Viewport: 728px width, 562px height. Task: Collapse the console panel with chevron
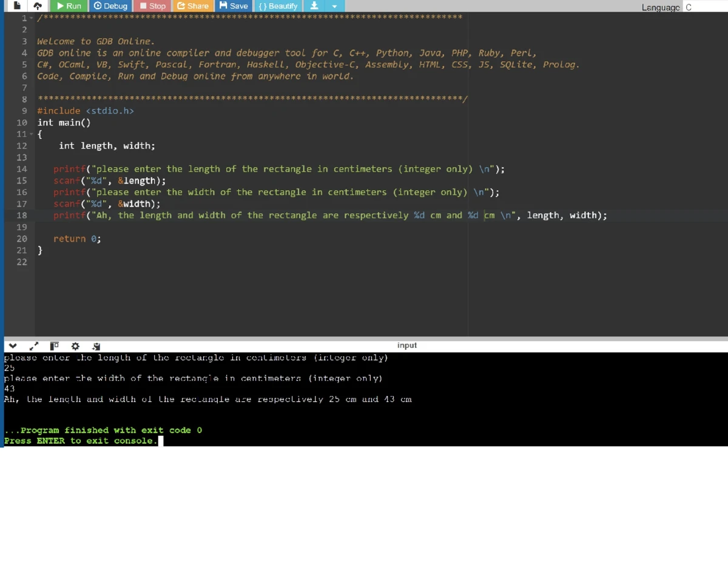[12, 346]
